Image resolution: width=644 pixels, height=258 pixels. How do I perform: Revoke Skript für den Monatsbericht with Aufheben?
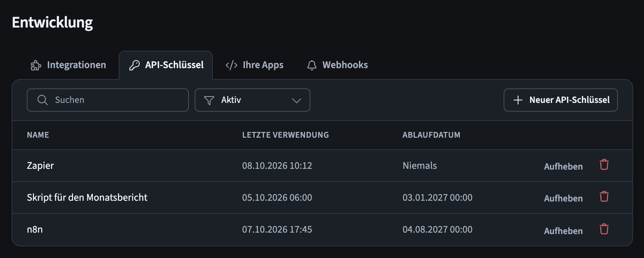pyautogui.click(x=563, y=198)
